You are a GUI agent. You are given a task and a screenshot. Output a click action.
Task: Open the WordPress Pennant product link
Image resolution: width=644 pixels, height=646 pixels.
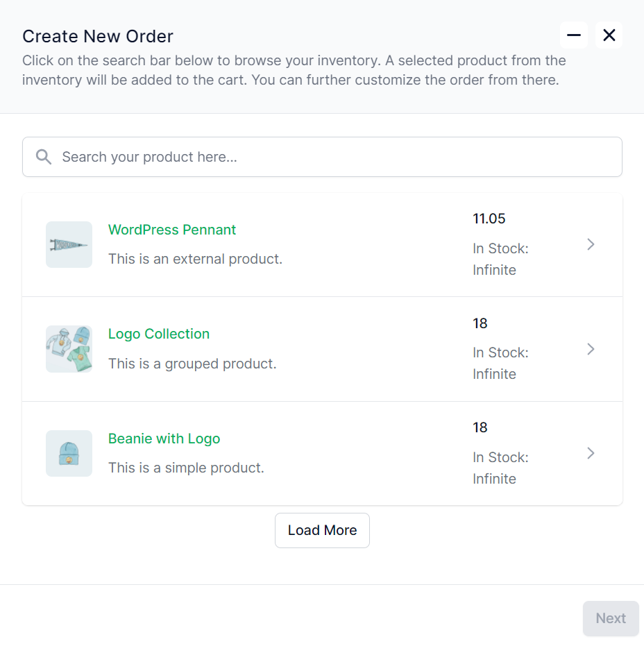pyautogui.click(x=172, y=230)
